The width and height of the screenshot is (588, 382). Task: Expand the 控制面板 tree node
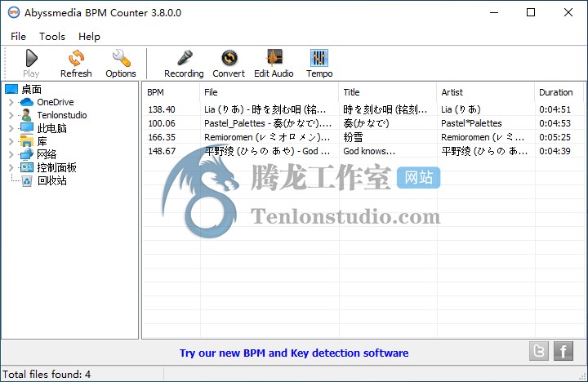(x=11, y=167)
